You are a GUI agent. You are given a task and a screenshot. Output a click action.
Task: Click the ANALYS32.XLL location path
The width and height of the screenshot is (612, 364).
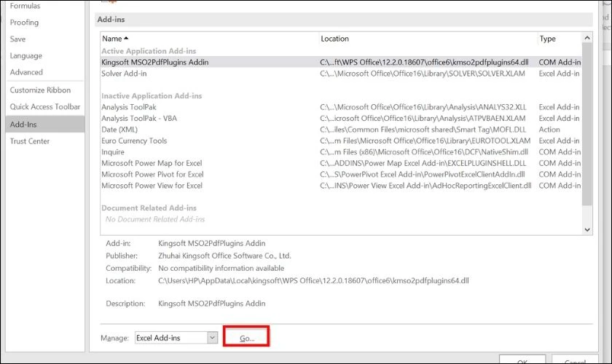pyautogui.click(x=423, y=107)
